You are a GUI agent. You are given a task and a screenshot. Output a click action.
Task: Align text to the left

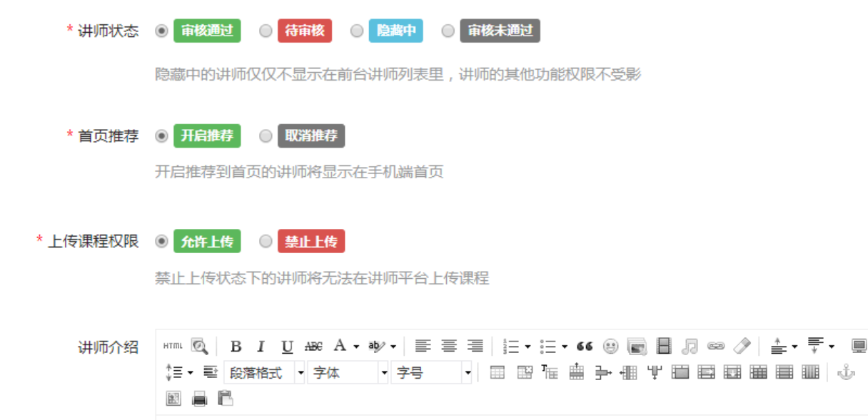point(423,347)
